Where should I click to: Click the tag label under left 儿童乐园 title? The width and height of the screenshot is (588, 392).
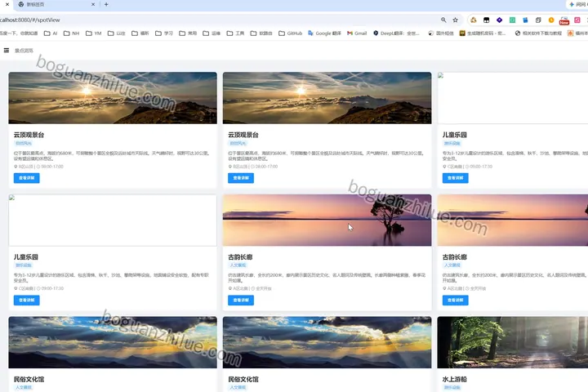pos(23,265)
